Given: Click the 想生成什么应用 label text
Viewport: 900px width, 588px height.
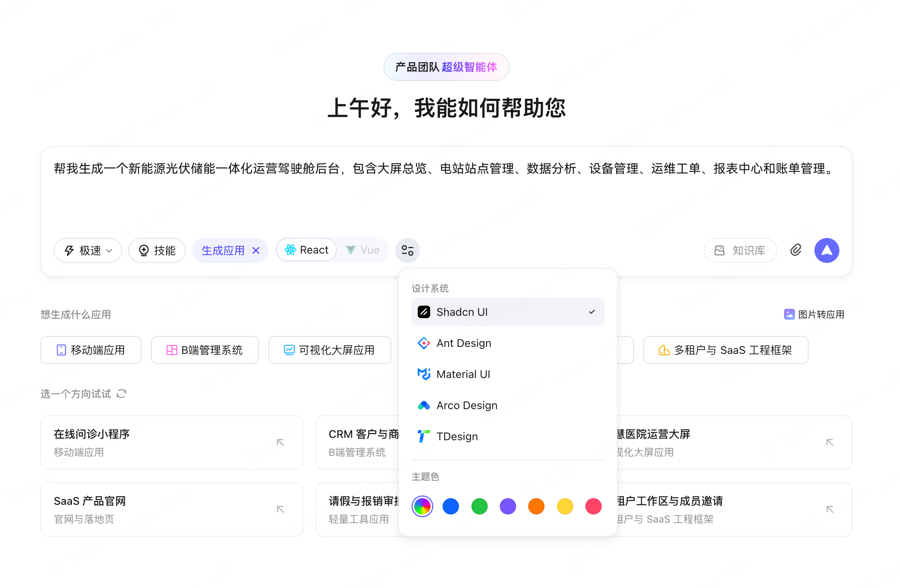Looking at the screenshot, I should click(76, 314).
